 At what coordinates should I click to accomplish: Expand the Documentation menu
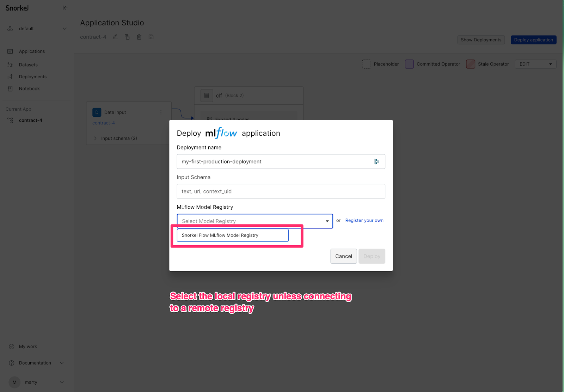36,363
